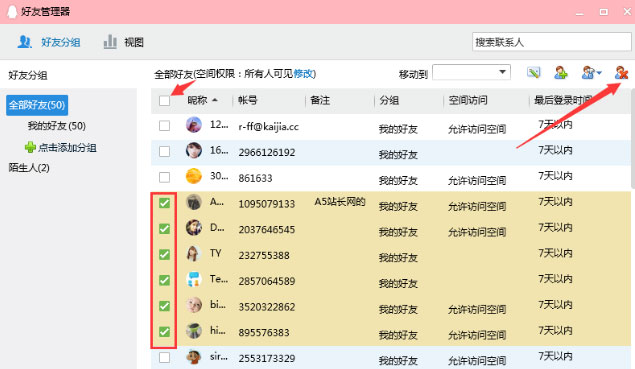Click the add friend toolbar icon
This screenshot has height=369, width=635.
[561, 73]
